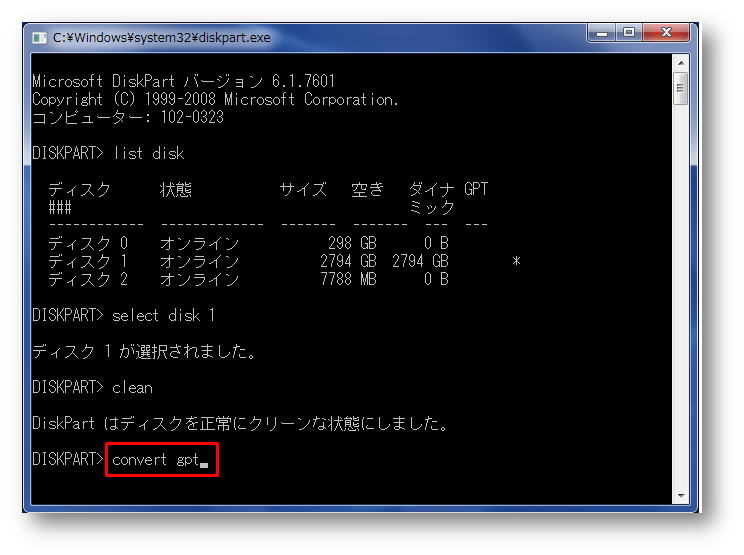
Task: Close the diskpart.exe window
Action: pos(666,33)
